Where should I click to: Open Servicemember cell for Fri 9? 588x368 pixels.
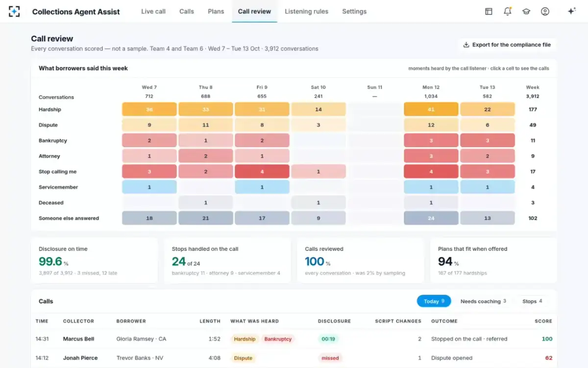[262, 187]
